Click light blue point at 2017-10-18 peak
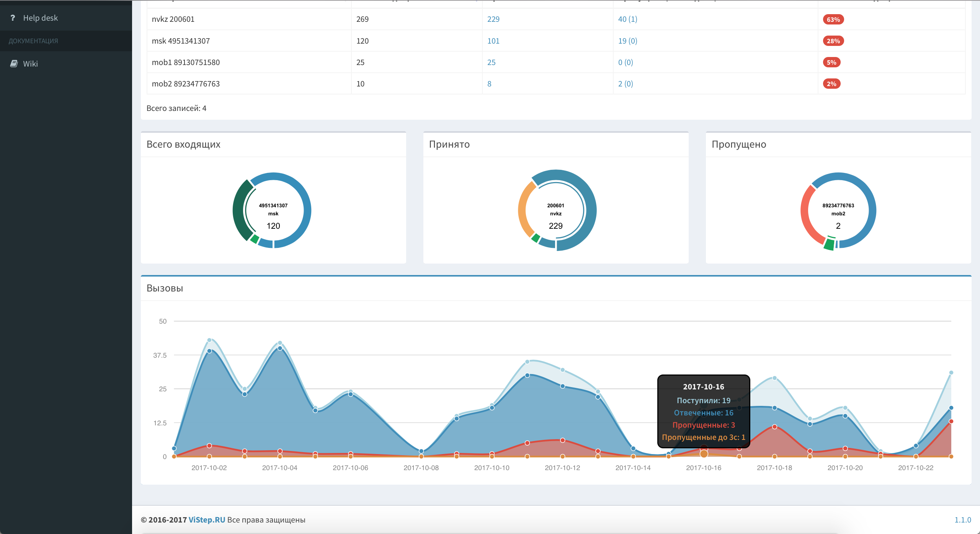 pyautogui.click(x=774, y=378)
